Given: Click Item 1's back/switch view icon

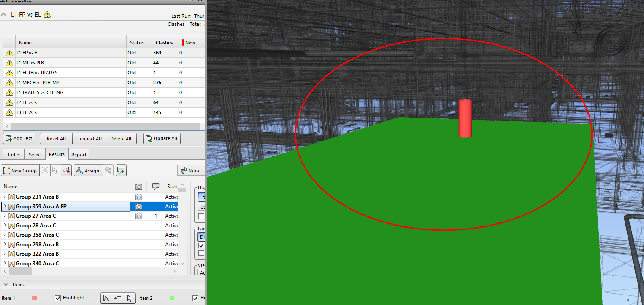Looking at the screenshot, I should point(118,298).
